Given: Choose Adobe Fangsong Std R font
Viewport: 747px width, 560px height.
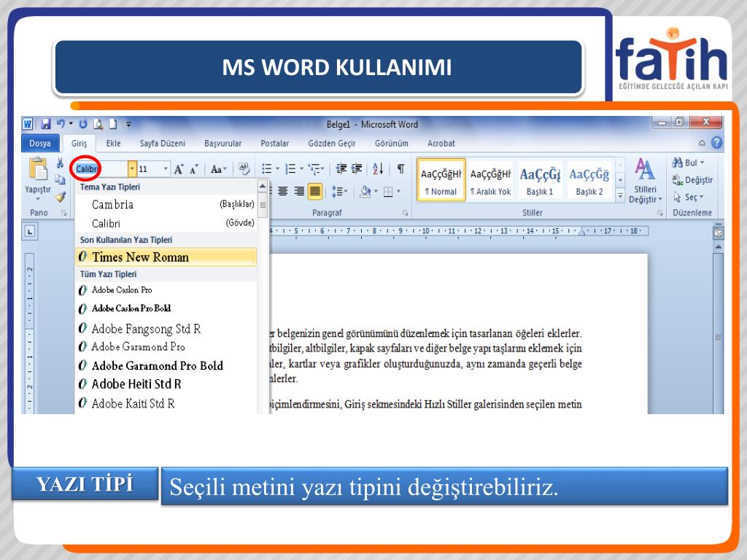Looking at the screenshot, I should [166, 329].
